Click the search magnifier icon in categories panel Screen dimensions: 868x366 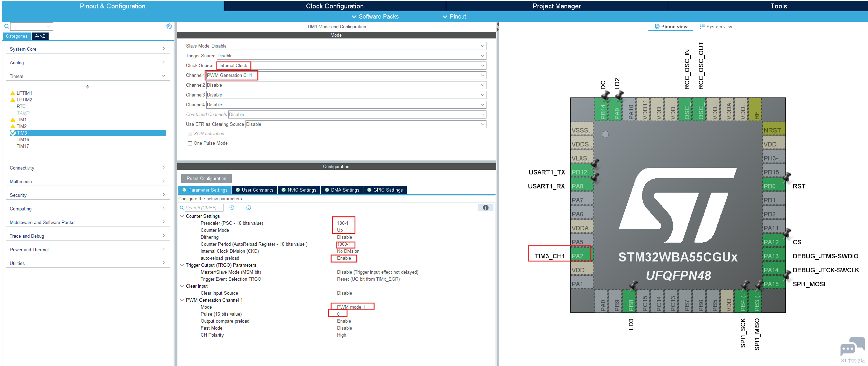[x=7, y=26]
